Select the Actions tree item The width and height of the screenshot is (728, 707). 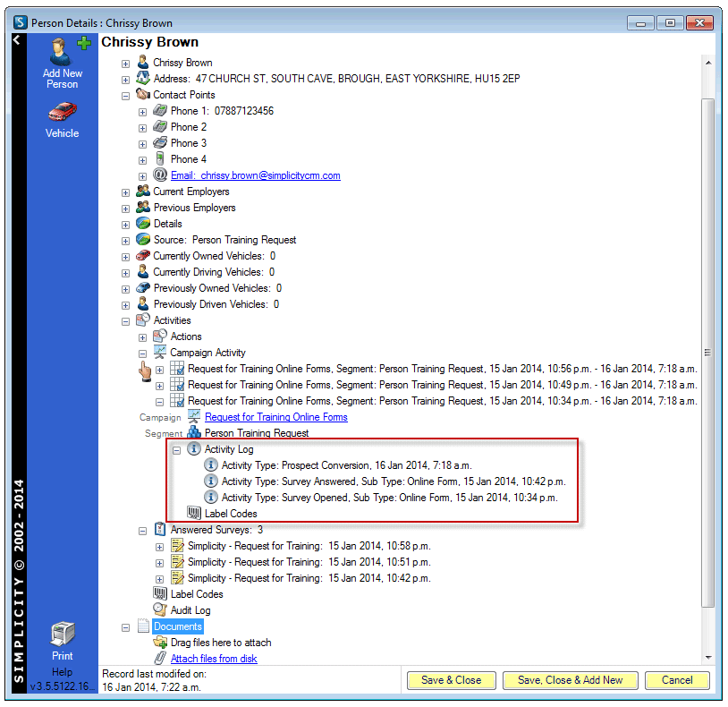(x=186, y=336)
